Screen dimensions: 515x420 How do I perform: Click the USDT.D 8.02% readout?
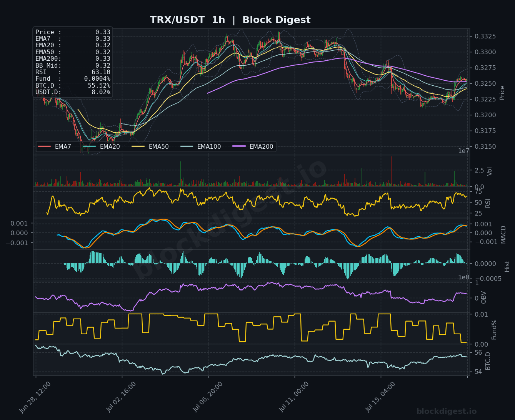pos(73,92)
